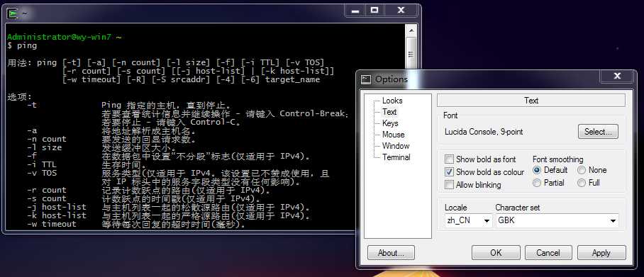Click font name Lucida Console, 9-point
Screen dimensions: 644x277
coord(484,132)
